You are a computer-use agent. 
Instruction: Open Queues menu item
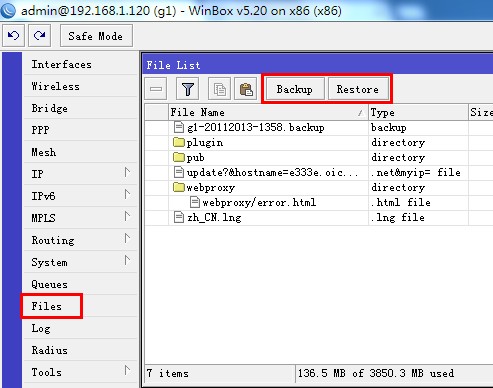pos(80,284)
